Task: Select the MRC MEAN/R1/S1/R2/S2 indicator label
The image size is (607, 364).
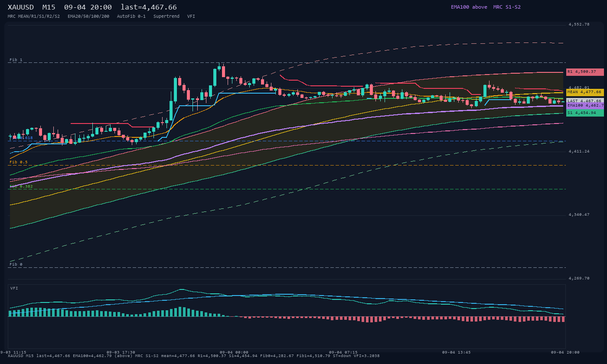Action: tap(34, 16)
